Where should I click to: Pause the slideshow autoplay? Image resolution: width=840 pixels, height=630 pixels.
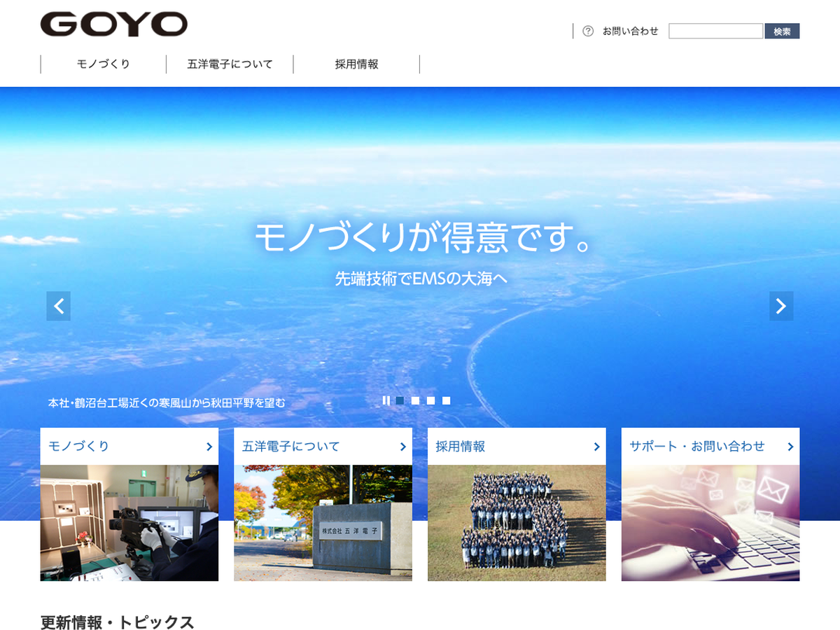tap(386, 401)
